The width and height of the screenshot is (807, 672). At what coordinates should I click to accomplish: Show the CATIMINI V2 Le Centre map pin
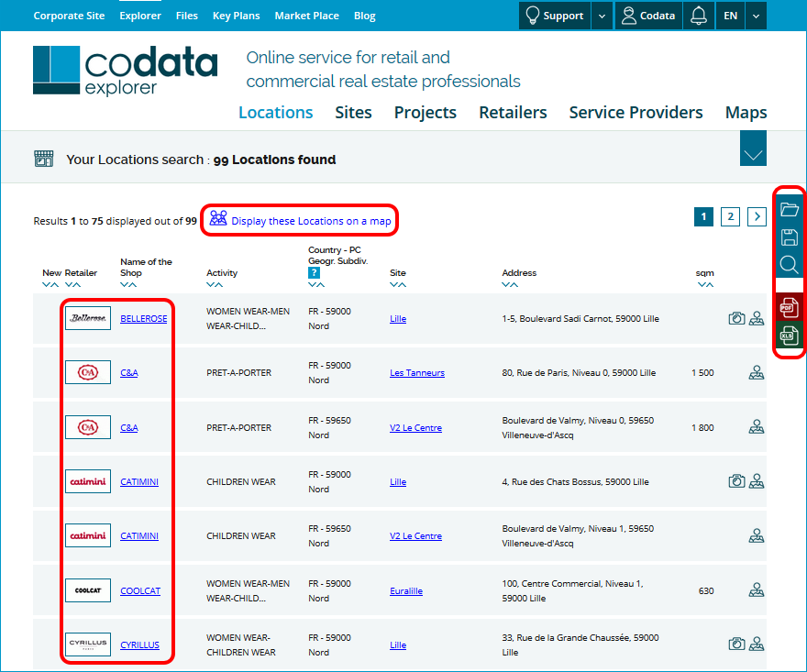tap(756, 535)
